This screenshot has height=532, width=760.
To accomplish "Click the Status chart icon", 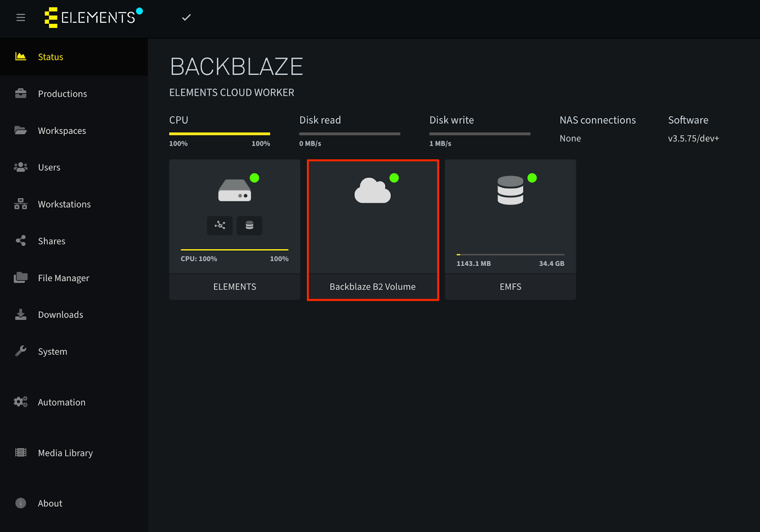I will (20, 57).
